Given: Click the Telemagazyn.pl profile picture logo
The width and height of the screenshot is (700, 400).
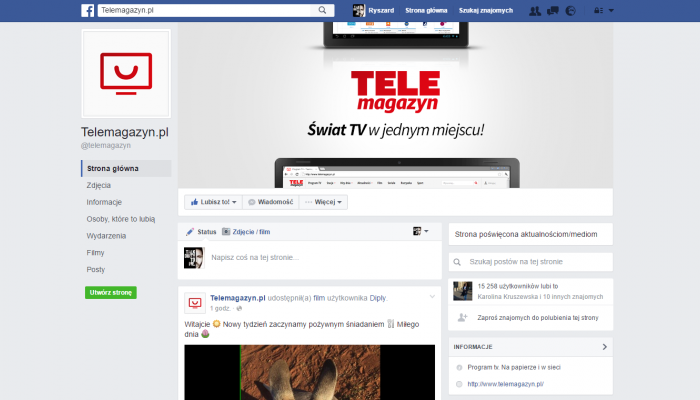Looking at the screenshot, I should (x=126, y=72).
